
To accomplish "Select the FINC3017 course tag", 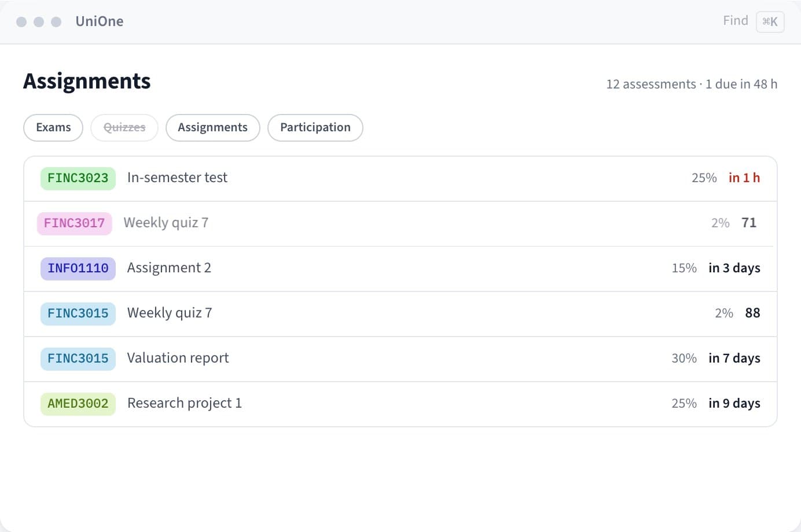I will click(x=74, y=223).
